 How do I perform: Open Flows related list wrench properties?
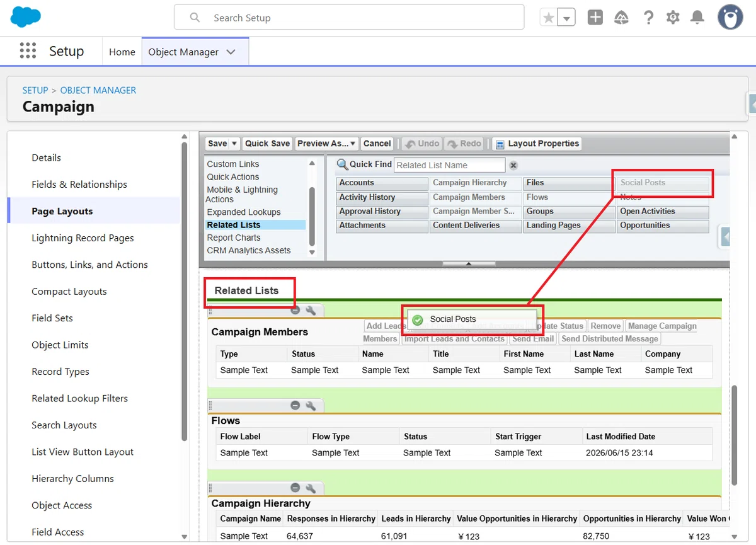tap(311, 405)
